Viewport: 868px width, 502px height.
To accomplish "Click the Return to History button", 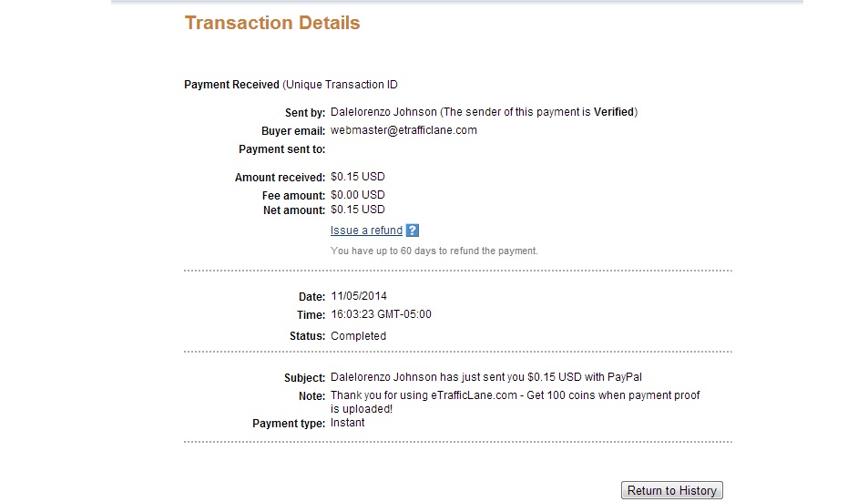I will (x=671, y=490).
